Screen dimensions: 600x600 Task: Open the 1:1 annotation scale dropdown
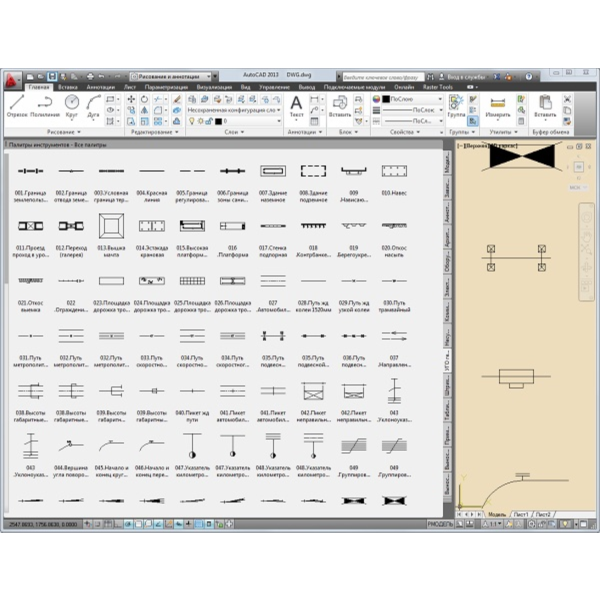point(493,524)
